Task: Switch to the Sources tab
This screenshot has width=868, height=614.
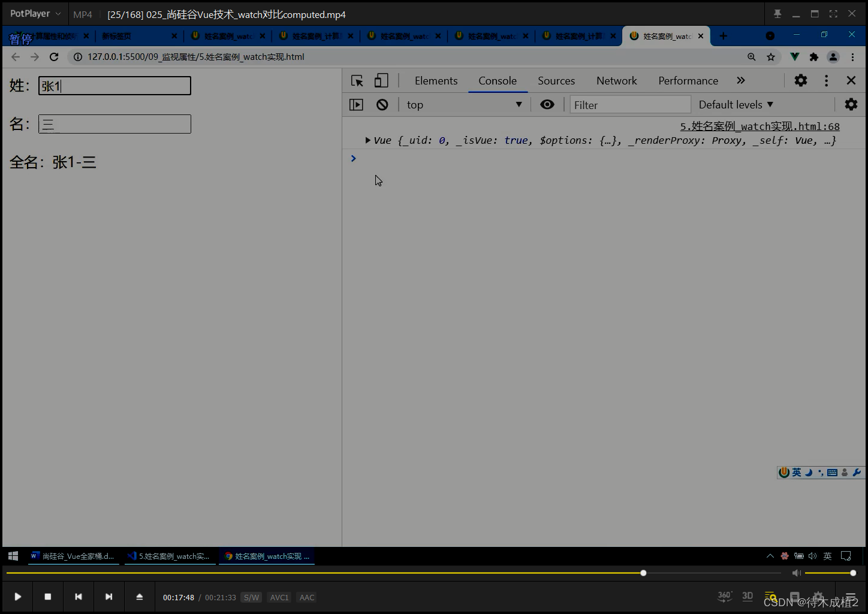Action: (556, 81)
